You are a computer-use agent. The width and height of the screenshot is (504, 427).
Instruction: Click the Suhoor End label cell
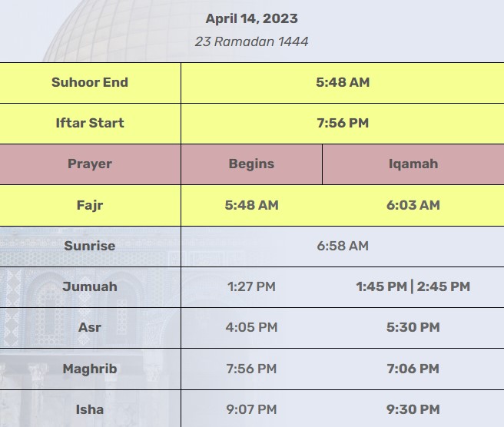[90, 83]
